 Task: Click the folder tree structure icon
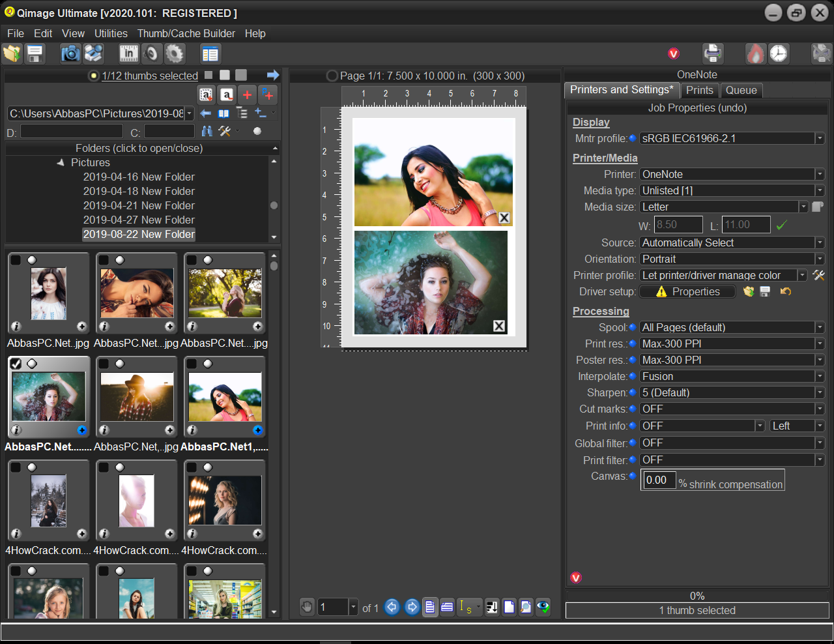tap(242, 113)
